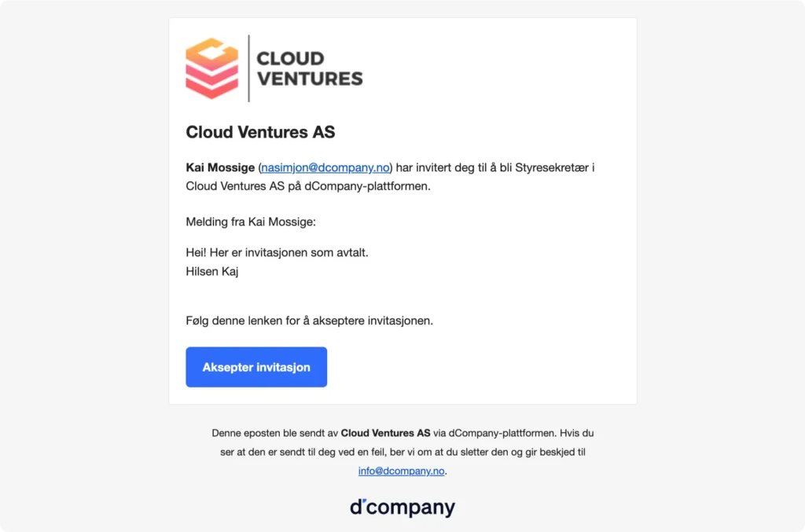Click the 'Melding fra Kai Mossige:' line
Viewport: 805px width, 532px height.
point(250,222)
